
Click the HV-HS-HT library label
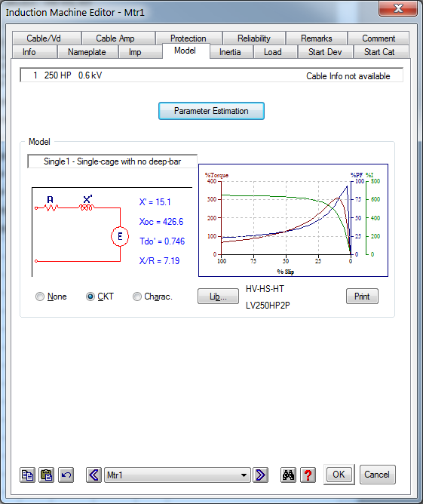[265, 289]
